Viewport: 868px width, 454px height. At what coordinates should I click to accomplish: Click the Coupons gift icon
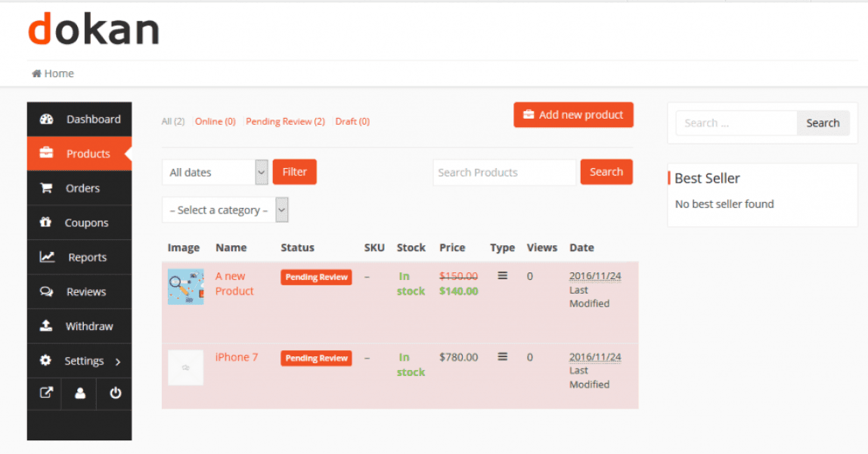(x=46, y=222)
